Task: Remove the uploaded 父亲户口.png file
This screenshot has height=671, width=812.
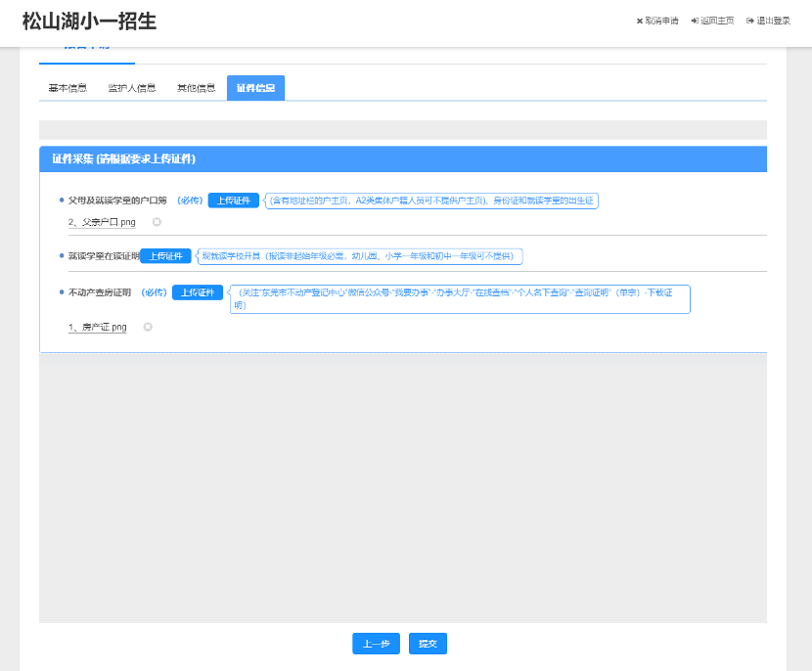Action: click(x=157, y=222)
